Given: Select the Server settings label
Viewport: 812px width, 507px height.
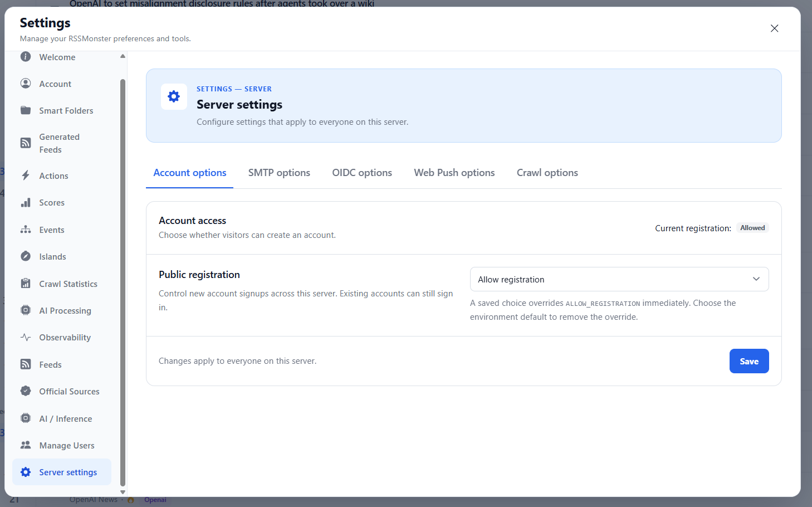Looking at the screenshot, I should [x=68, y=472].
